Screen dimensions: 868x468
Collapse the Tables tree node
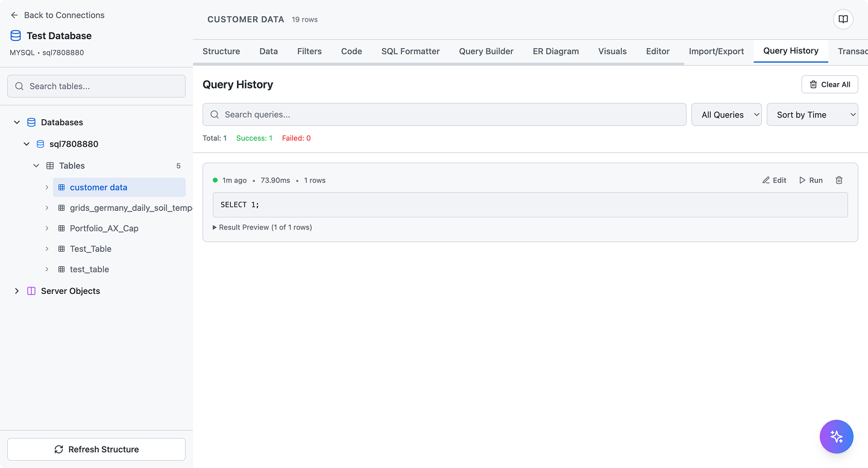36,166
